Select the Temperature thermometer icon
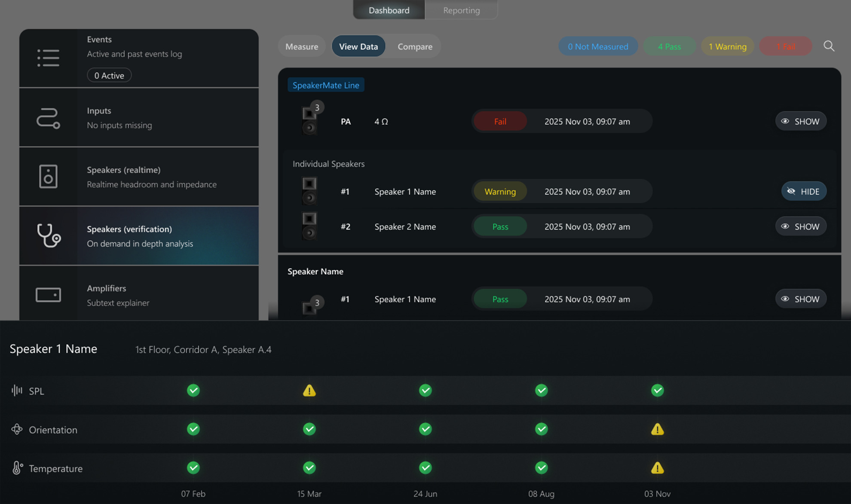851x504 pixels. (x=17, y=468)
